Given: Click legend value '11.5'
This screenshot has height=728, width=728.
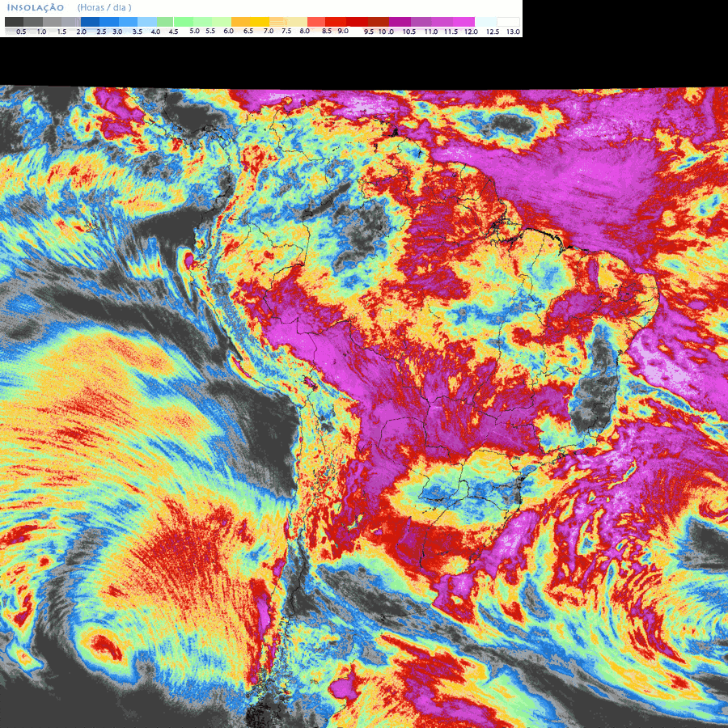Looking at the screenshot, I should tap(451, 32).
